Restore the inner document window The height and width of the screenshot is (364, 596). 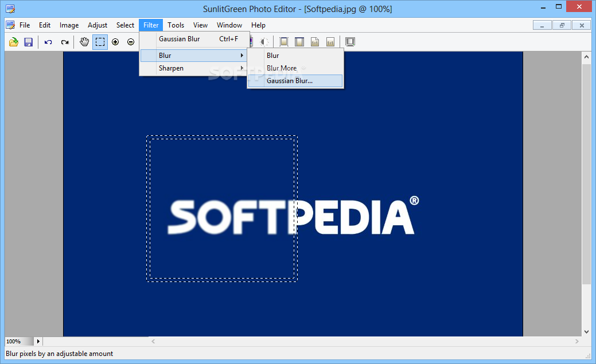(x=562, y=25)
